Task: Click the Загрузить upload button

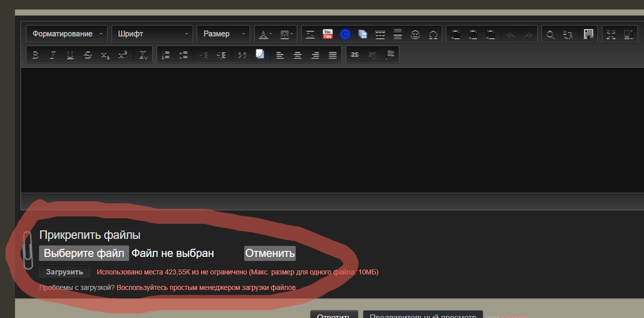Action: tap(65, 272)
